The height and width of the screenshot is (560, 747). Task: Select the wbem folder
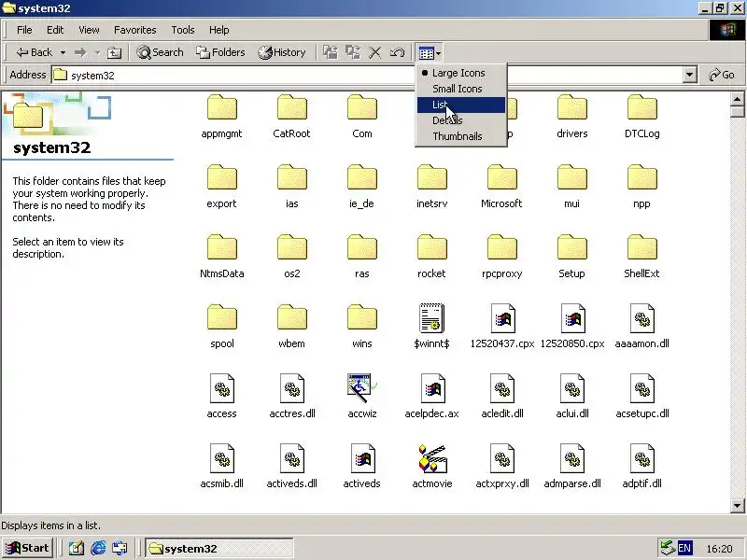click(291, 327)
